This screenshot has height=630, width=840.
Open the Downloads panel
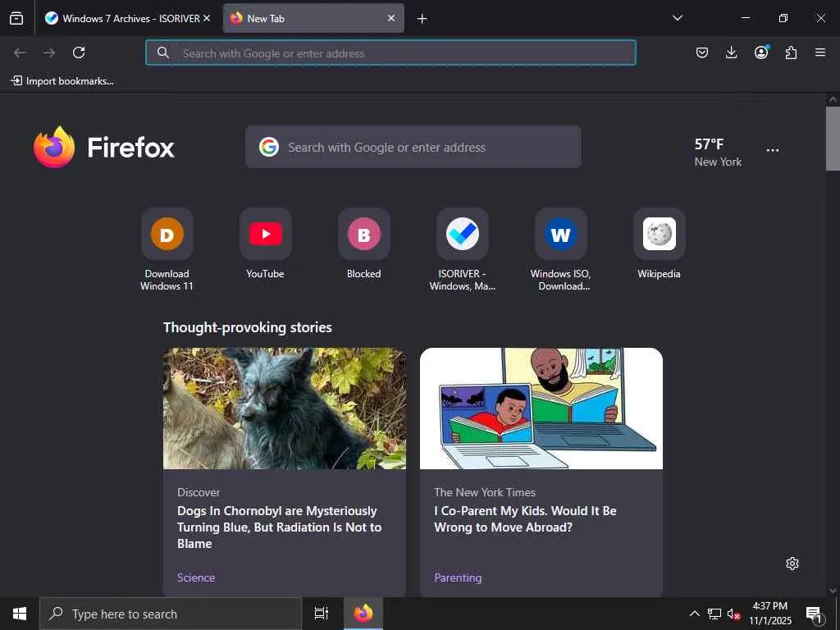[x=731, y=52]
